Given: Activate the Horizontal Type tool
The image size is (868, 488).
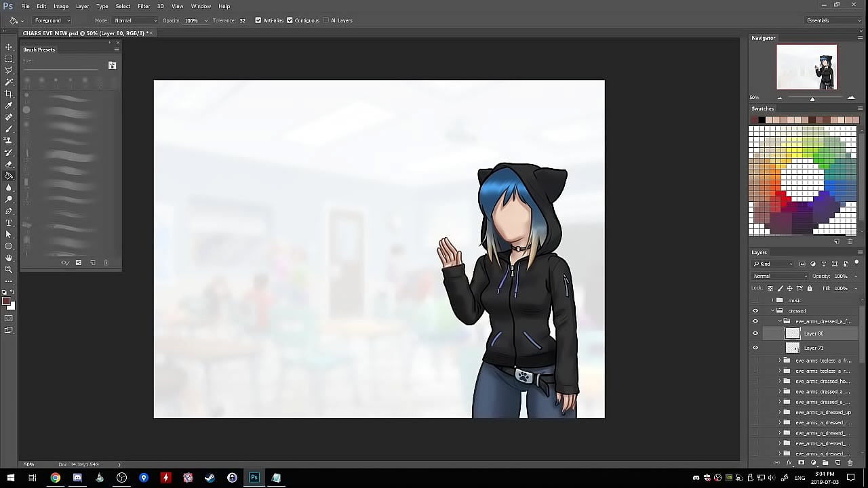Looking at the screenshot, I should (9, 222).
